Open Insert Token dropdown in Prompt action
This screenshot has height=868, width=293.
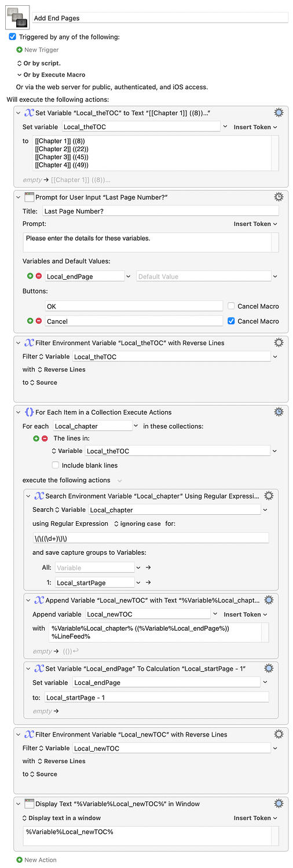tap(255, 224)
